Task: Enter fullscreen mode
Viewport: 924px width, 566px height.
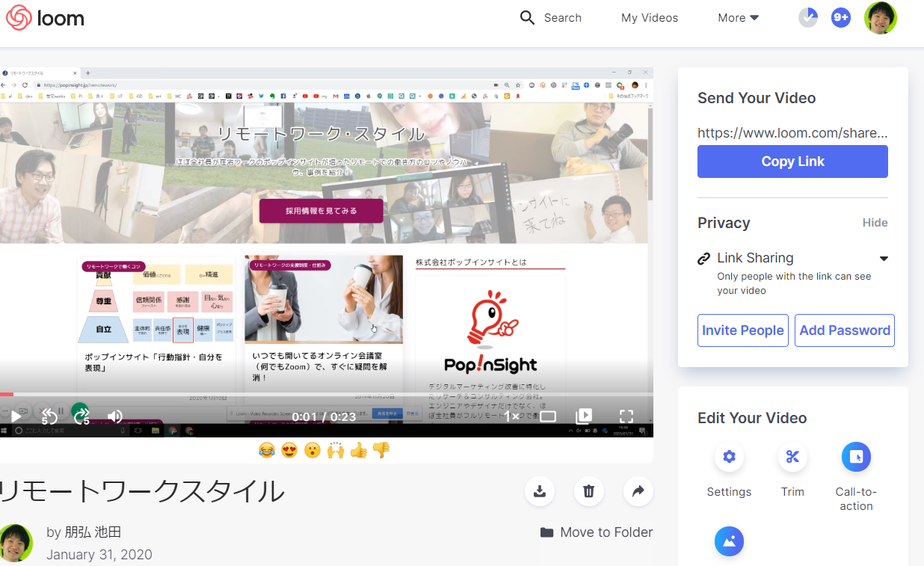Action: 626,416
